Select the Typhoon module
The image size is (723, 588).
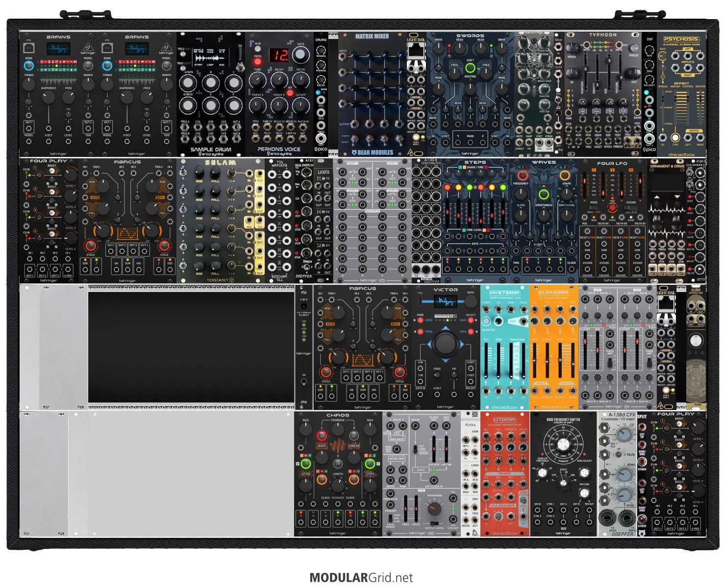click(603, 94)
